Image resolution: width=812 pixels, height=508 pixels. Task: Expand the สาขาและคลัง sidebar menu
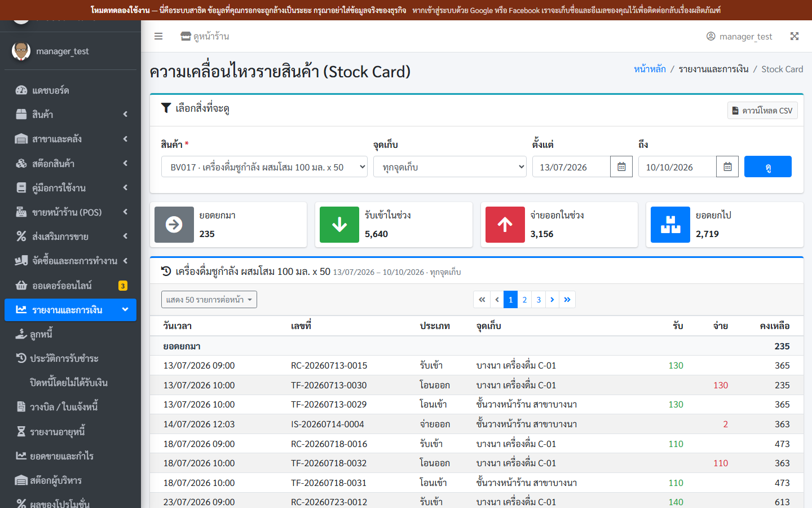point(70,139)
